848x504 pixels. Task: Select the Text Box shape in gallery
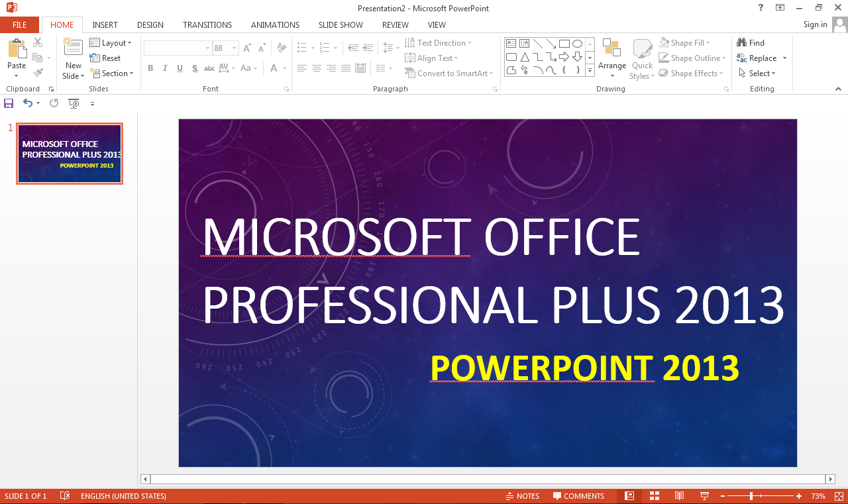click(x=511, y=43)
